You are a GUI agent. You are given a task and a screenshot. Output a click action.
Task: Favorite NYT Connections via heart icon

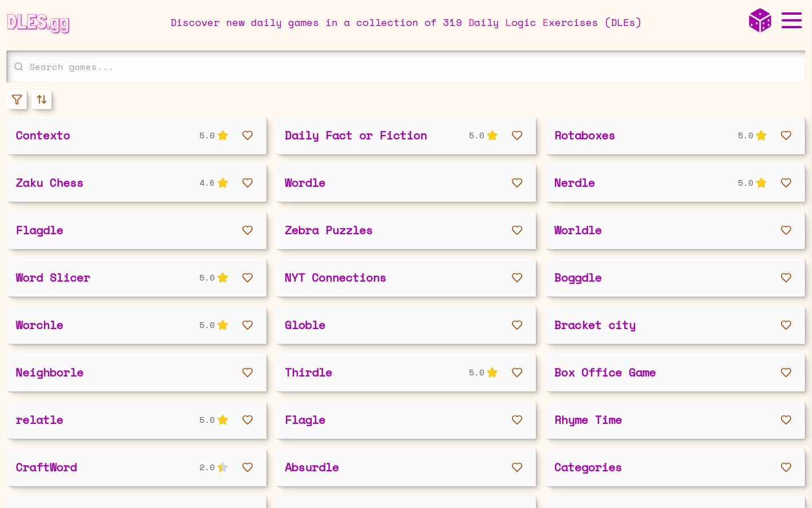click(517, 278)
